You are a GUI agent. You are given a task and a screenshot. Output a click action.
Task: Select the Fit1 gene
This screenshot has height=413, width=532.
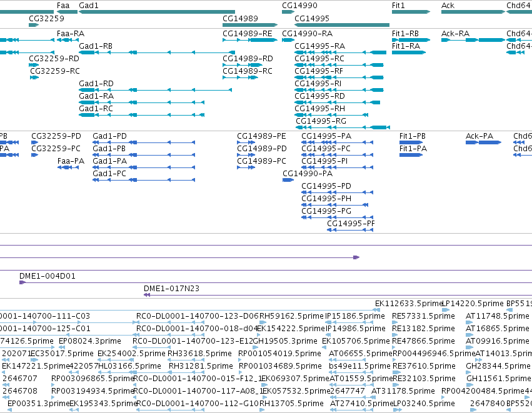411,12
